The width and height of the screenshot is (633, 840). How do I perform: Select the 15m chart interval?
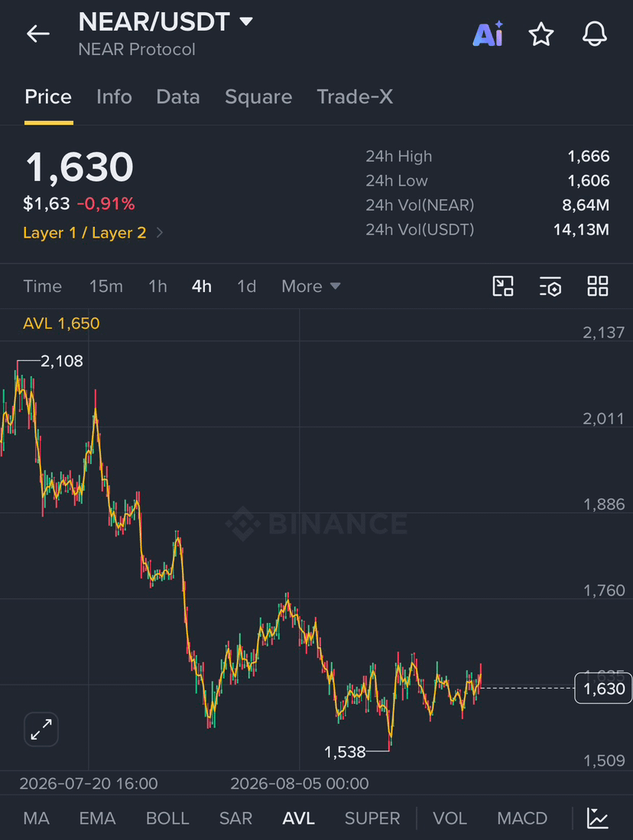pyautogui.click(x=106, y=286)
